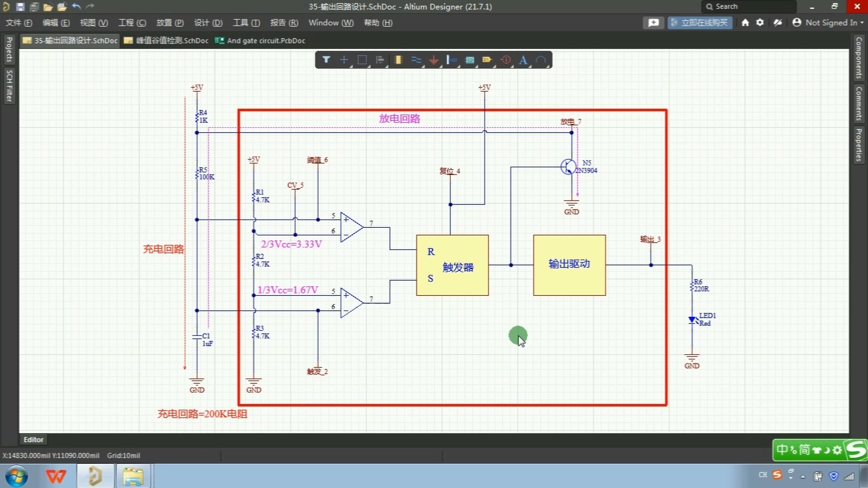
Task: Open the Projects side panel
Action: point(9,49)
